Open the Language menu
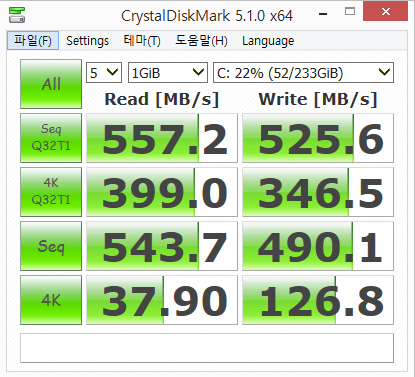The width and height of the screenshot is (415, 377). [268, 41]
